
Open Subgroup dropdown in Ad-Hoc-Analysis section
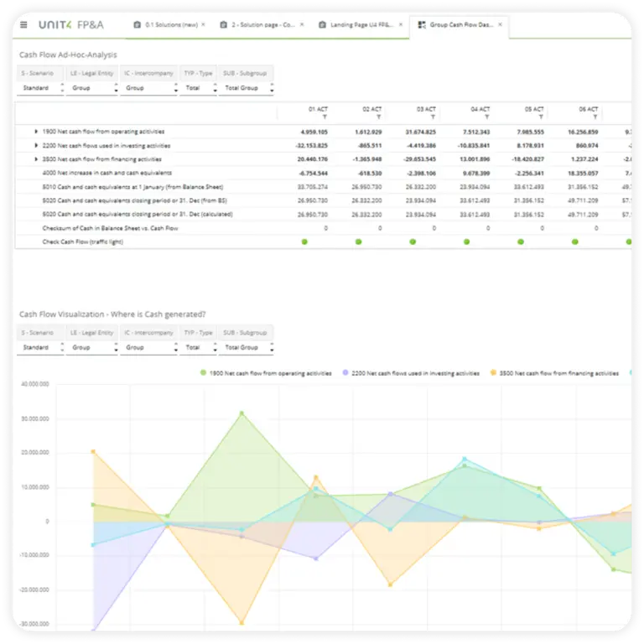246,88
